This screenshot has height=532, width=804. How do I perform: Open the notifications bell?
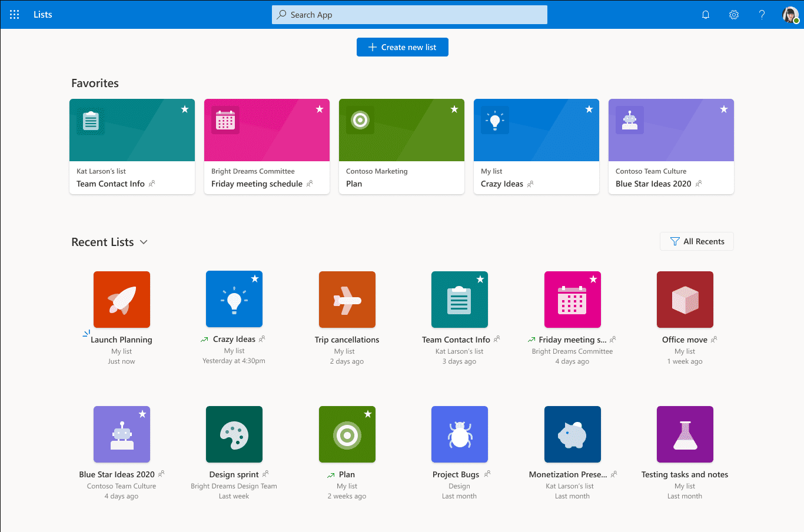706,15
